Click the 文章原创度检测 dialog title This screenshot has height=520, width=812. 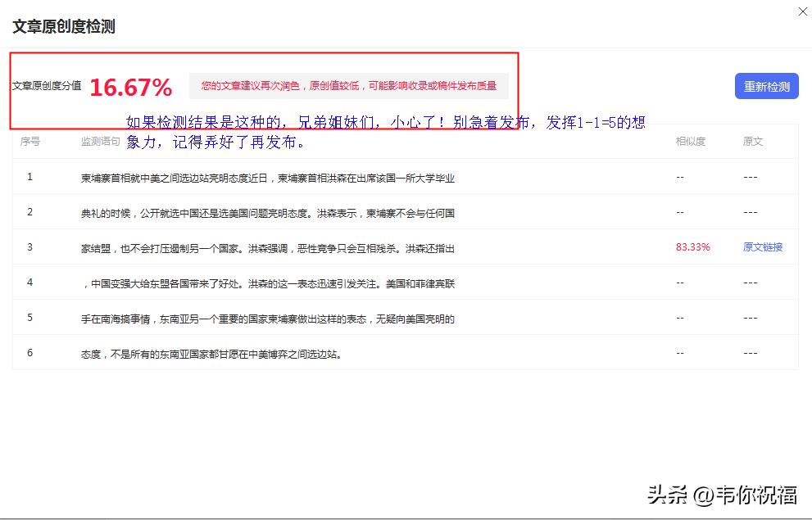point(64,26)
